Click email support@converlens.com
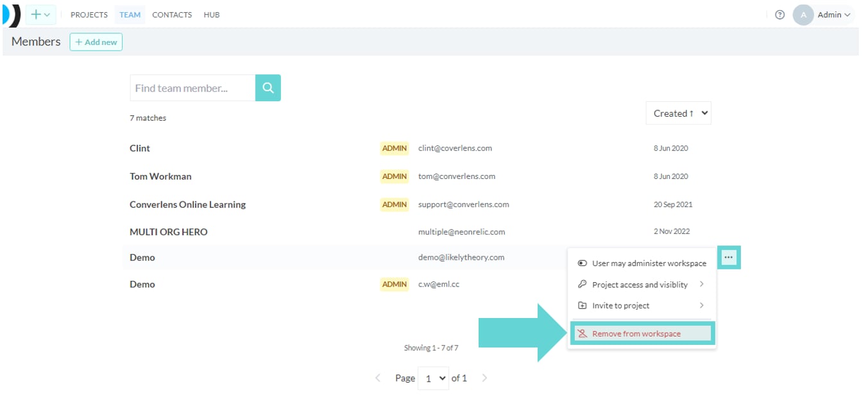Screen dimensions: 868x402 point(464,205)
